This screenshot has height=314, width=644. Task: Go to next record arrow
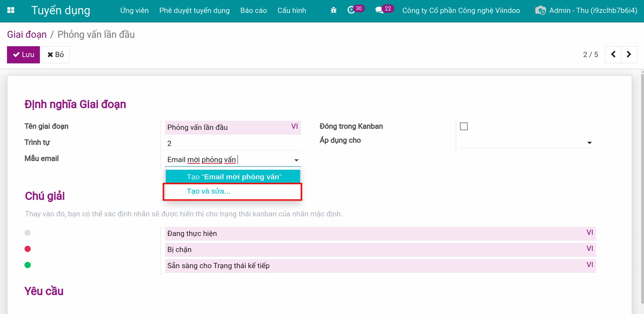coord(629,55)
